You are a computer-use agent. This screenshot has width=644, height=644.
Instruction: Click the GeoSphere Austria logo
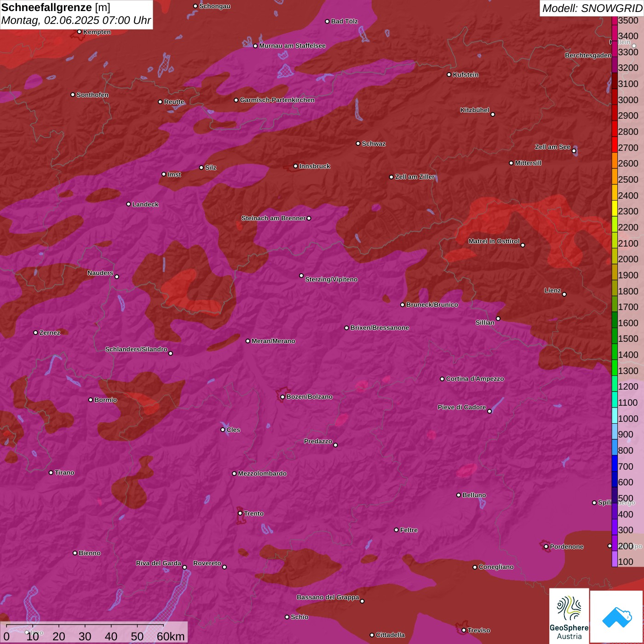click(x=569, y=616)
